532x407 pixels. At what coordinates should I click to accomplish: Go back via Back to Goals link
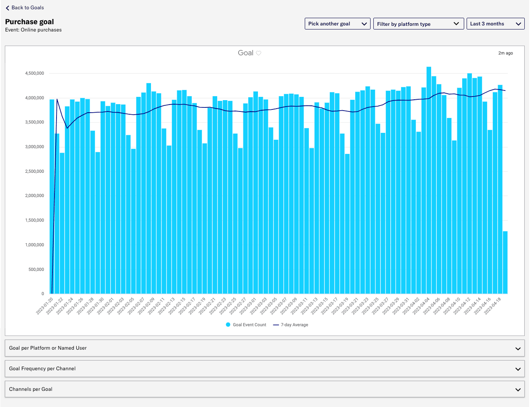[x=27, y=8]
